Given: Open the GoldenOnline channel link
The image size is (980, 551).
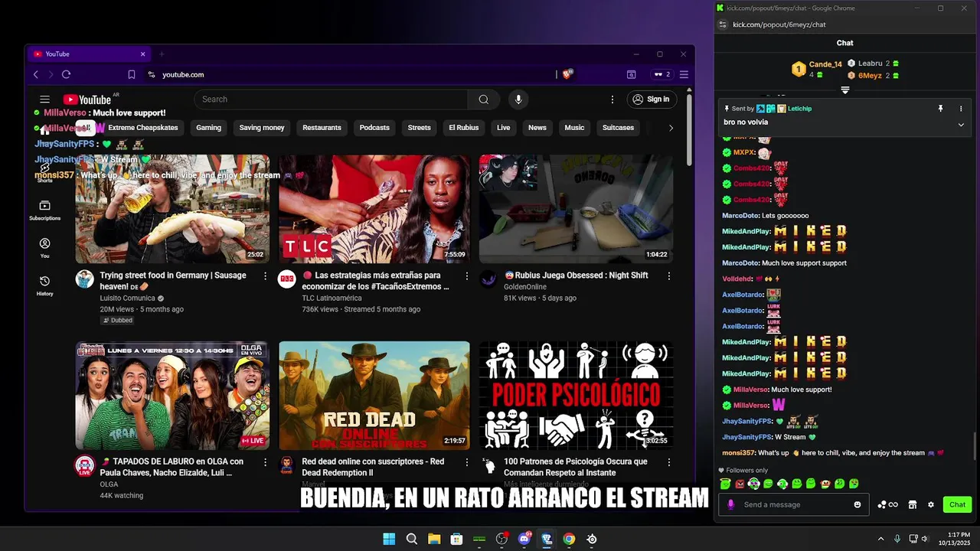Looking at the screenshot, I should point(525,287).
